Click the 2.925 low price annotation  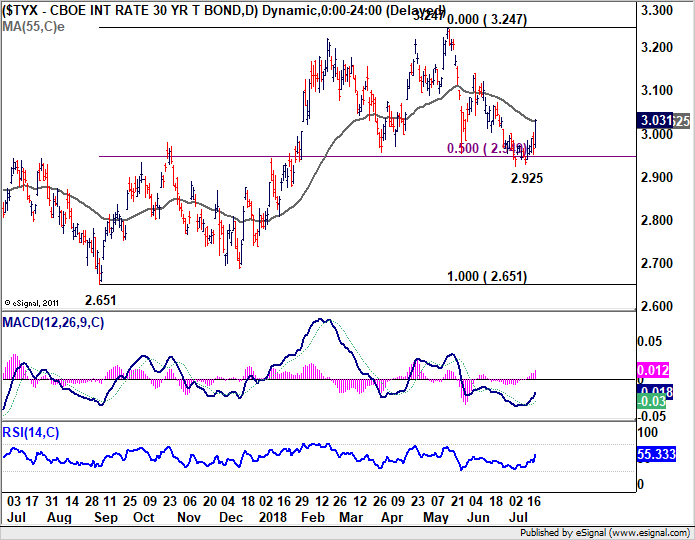coord(527,178)
